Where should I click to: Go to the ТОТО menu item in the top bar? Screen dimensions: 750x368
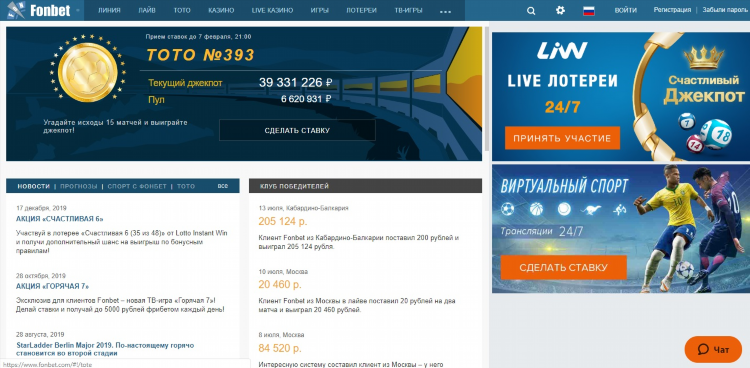[182, 11]
